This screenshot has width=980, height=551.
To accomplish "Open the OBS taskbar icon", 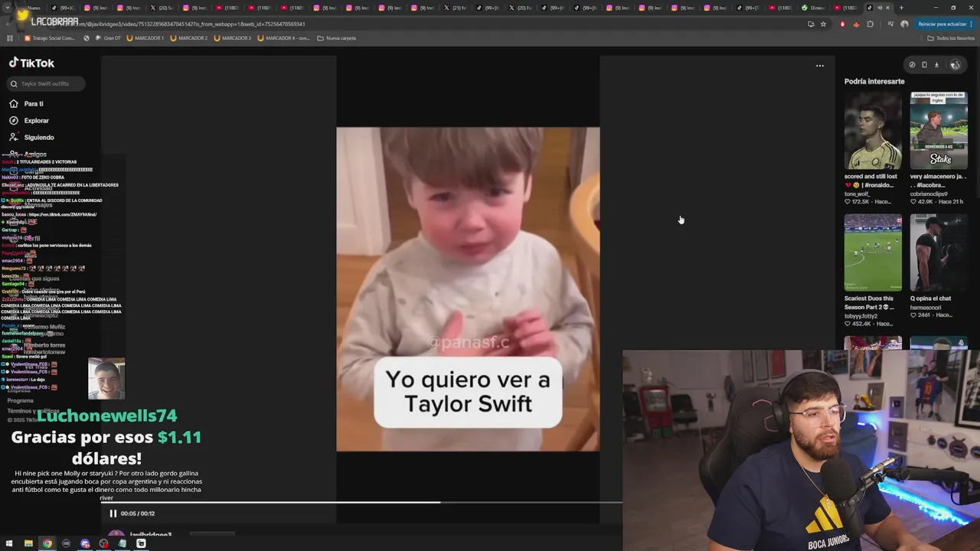I will [x=103, y=543].
